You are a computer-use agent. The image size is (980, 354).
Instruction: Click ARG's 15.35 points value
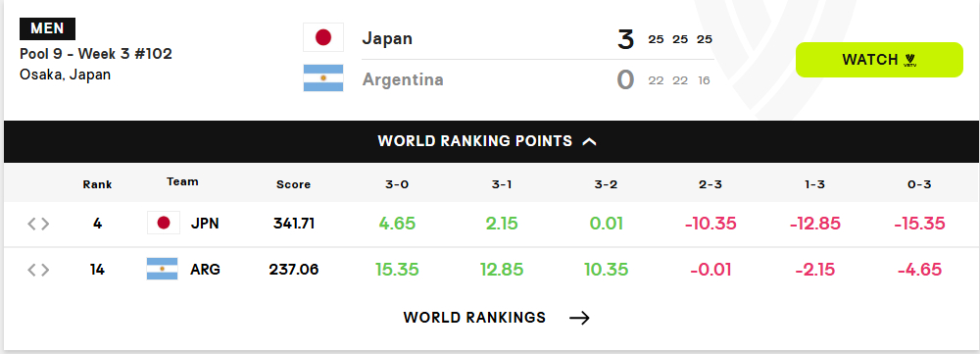pos(397,270)
